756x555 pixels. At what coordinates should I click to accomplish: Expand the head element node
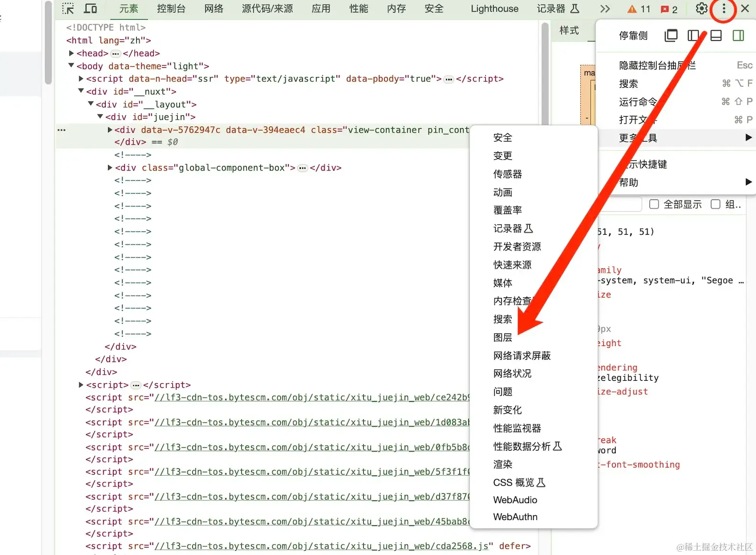[x=71, y=53]
